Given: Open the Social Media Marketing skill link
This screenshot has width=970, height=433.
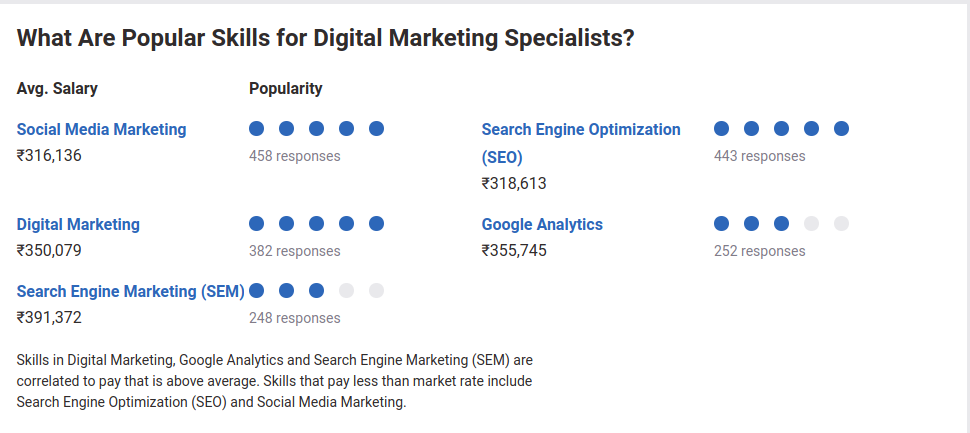Looking at the screenshot, I should tap(101, 129).
